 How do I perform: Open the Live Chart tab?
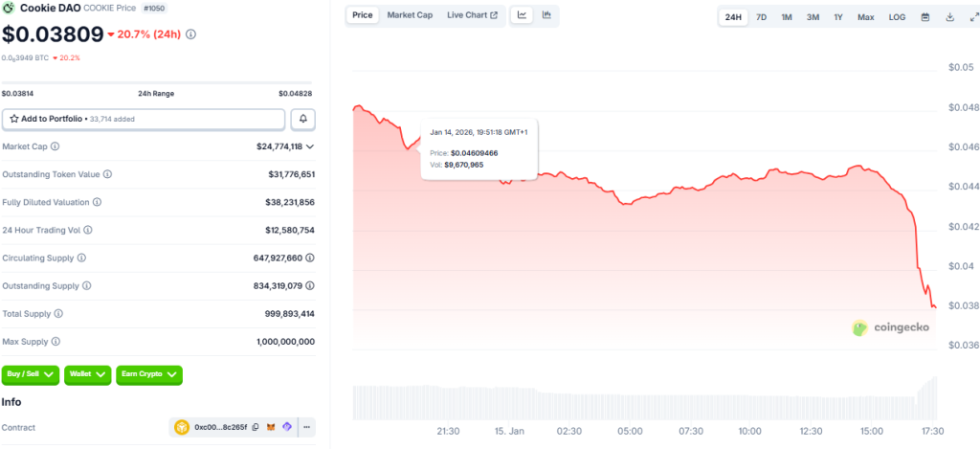(x=472, y=15)
